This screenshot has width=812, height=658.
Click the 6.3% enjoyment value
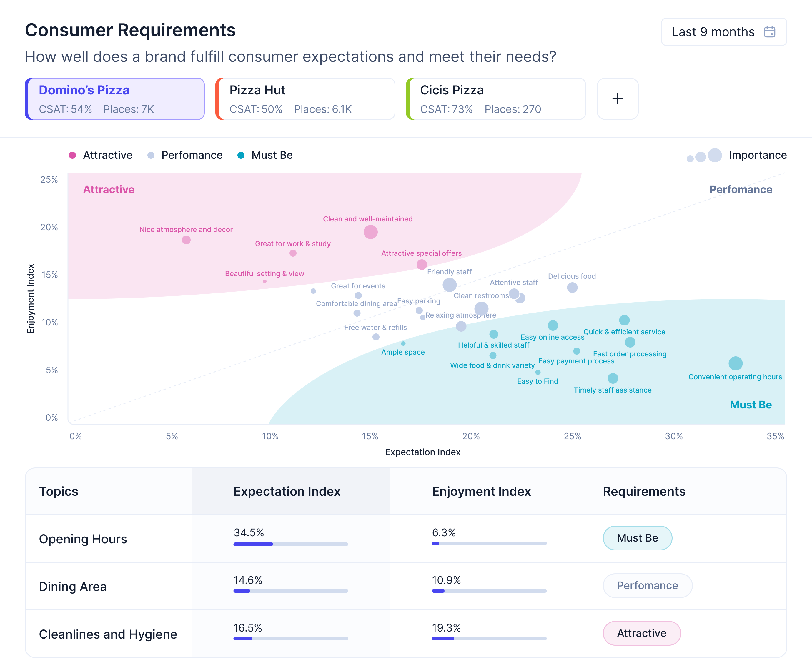pos(444,532)
